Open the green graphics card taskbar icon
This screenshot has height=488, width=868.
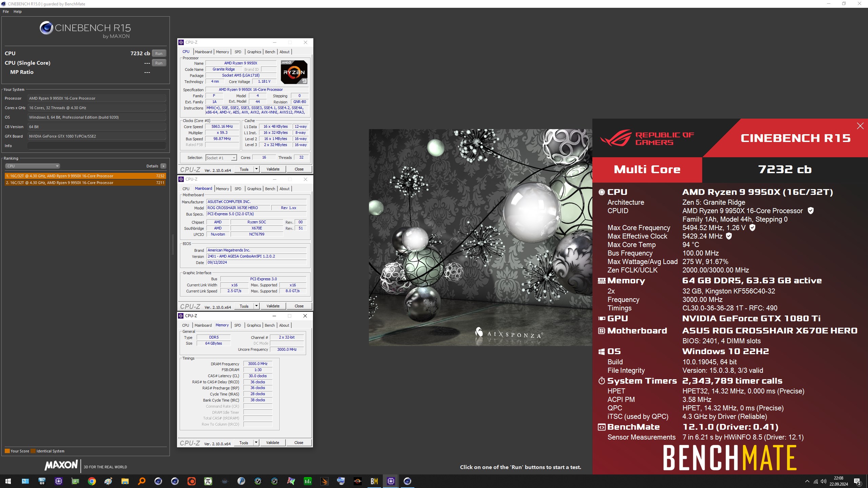coord(75,481)
